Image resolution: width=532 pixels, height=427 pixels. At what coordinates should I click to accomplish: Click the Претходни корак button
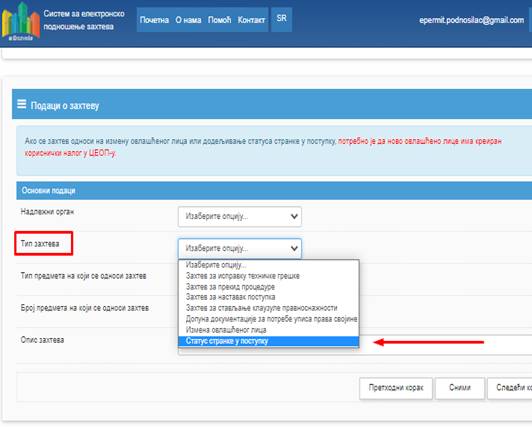(x=396, y=388)
